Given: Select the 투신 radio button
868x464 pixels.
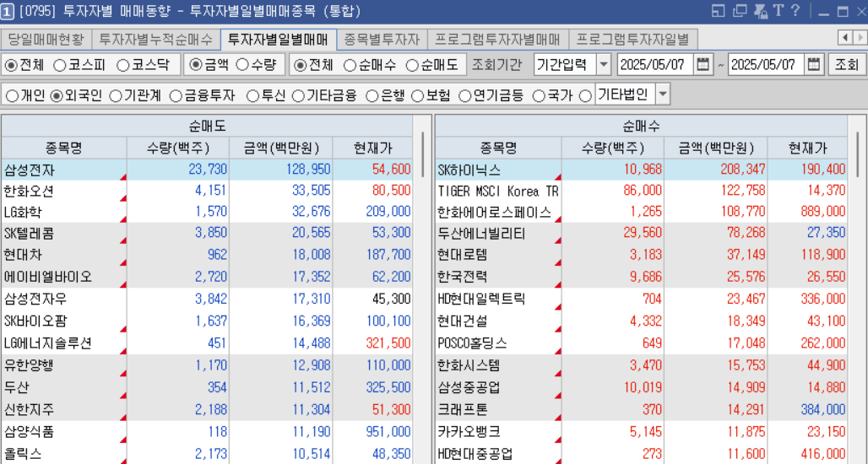Looking at the screenshot, I should 253,96.
